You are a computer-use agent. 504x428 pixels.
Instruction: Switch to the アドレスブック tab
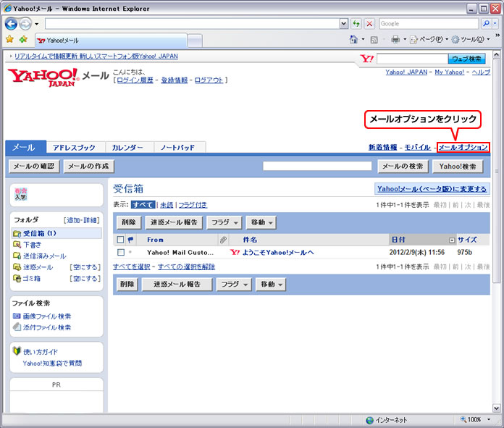click(75, 148)
